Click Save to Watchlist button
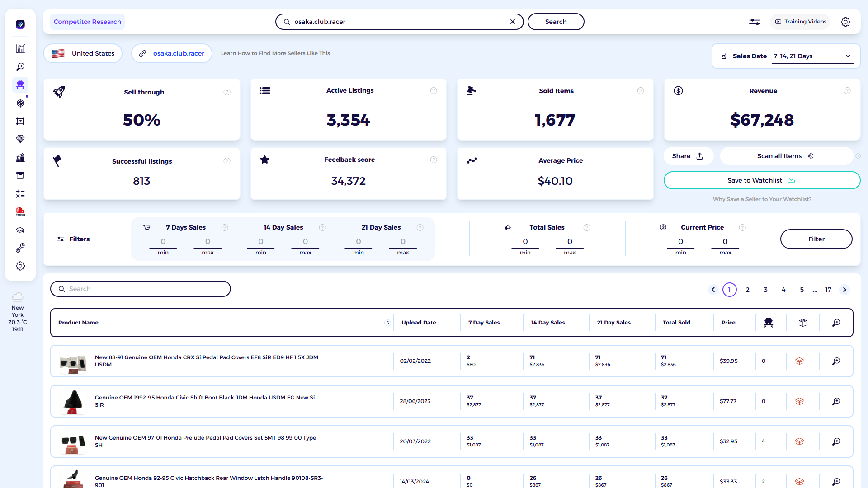 762,180
